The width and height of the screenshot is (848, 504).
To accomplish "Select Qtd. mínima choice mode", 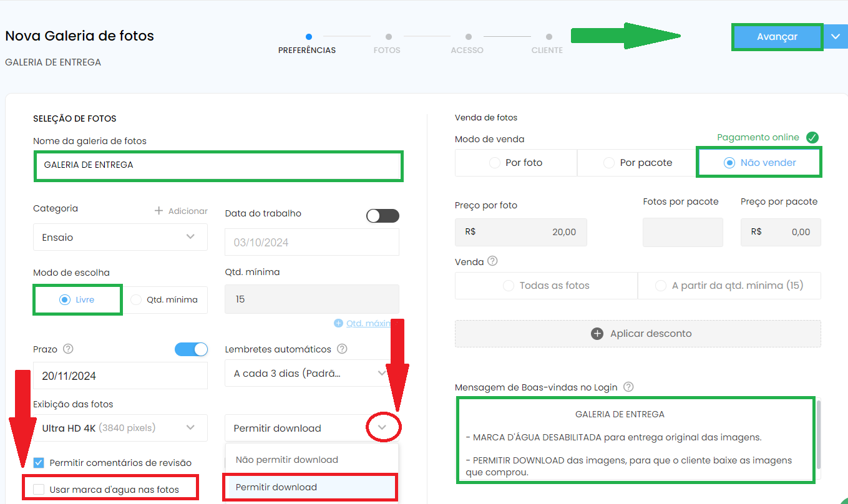I will (165, 299).
